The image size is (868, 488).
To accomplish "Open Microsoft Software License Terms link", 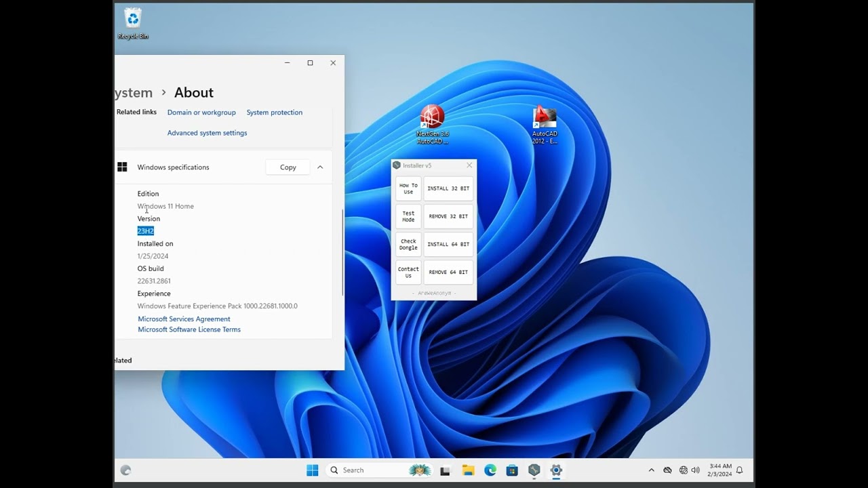I will click(x=189, y=329).
